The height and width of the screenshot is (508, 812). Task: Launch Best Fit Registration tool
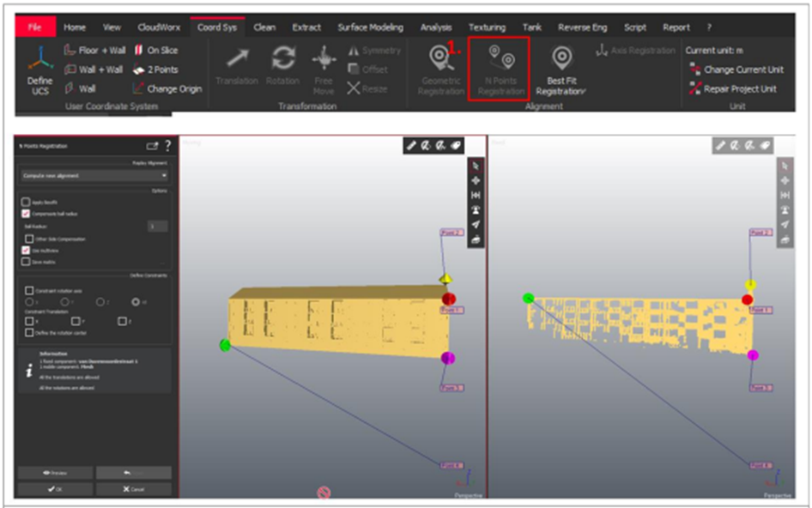click(x=561, y=71)
